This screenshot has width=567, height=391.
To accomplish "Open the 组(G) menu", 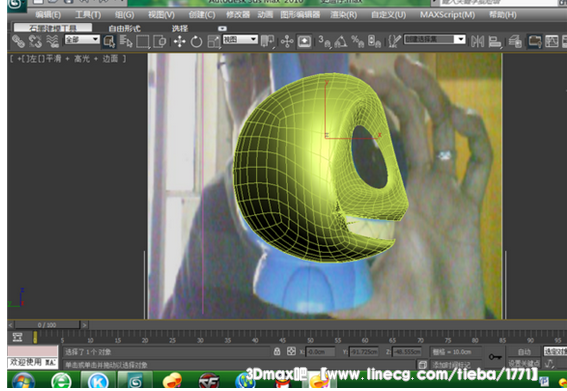I will (x=124, y=15).
